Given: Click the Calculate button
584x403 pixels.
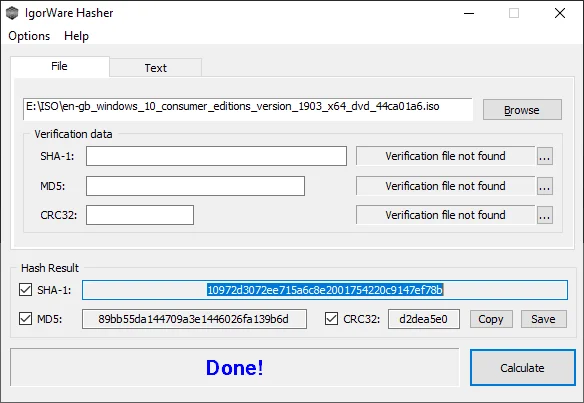Looking at the screenshot, I should tap(523, 368).
